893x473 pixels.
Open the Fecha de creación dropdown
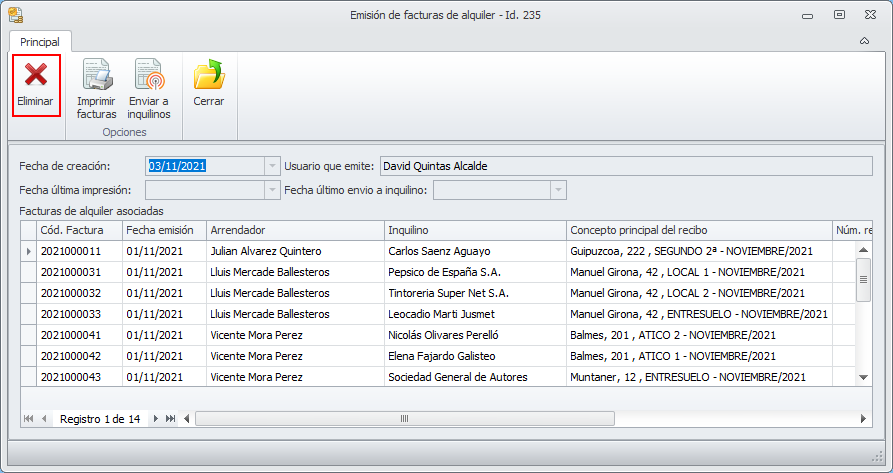(271, 166)
